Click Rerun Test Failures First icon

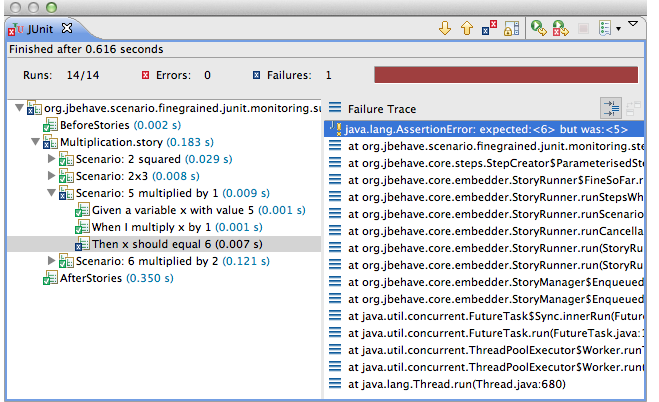tap(561, 29)
